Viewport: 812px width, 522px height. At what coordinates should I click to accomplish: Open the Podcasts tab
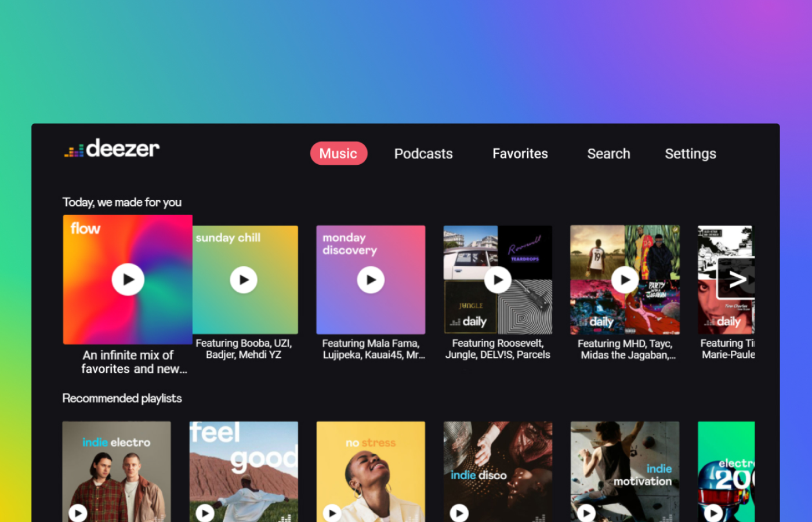(423, 154)
